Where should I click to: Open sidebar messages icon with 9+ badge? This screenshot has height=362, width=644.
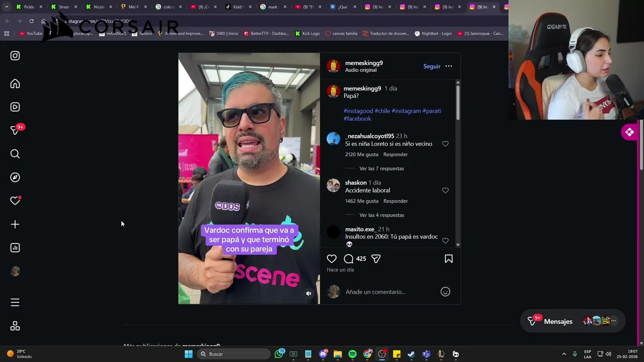click(15, 130)
